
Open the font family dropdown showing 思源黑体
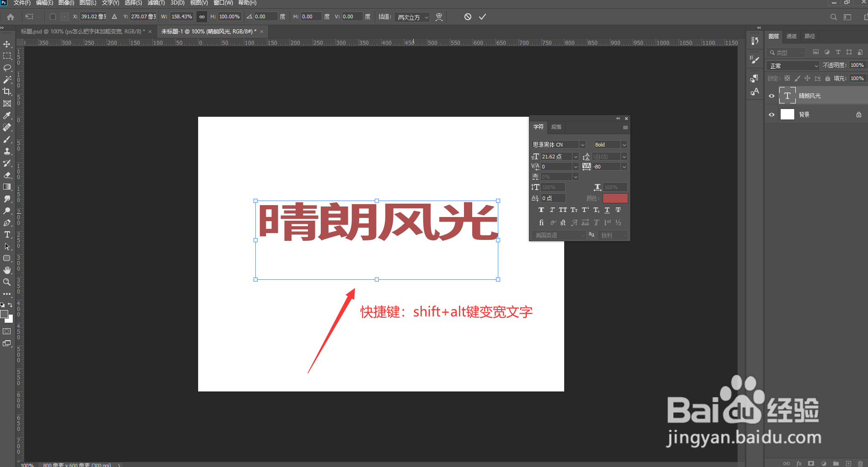pyautogui.click(x=582, y=144)
